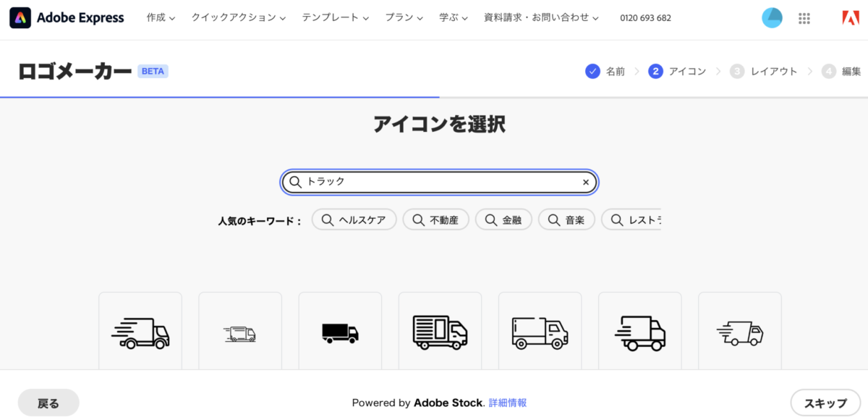Screen dimensions: 868x420
Task: Select the ヘルスケア keyword chip
Action: pyautogui.click(x=354, y=219)
